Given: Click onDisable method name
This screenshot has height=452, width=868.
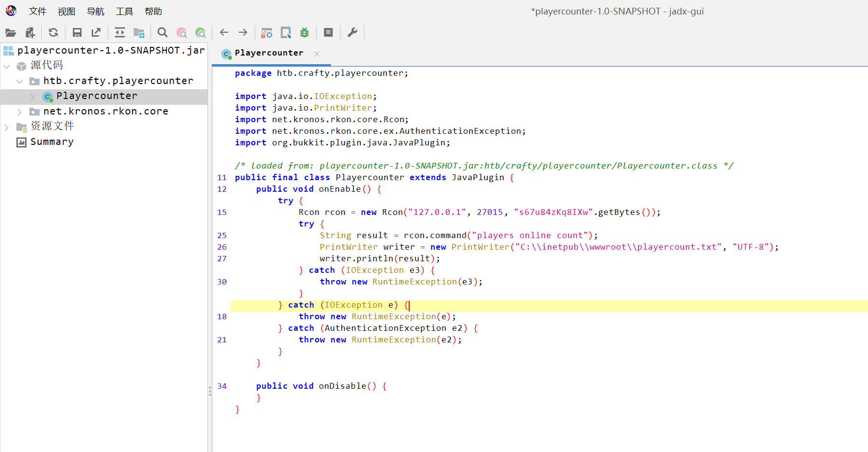Looking at the screenshot, I should [343, 386].
